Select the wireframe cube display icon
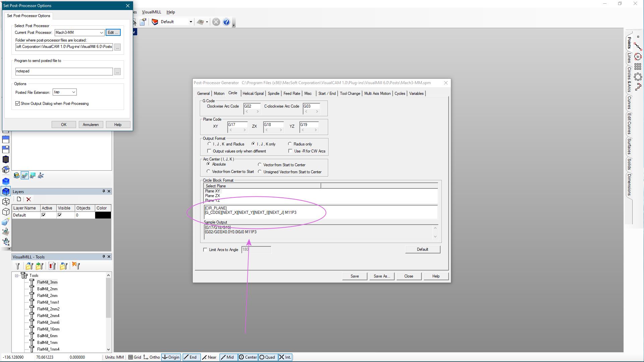644x362 pixels. (6, 202)
